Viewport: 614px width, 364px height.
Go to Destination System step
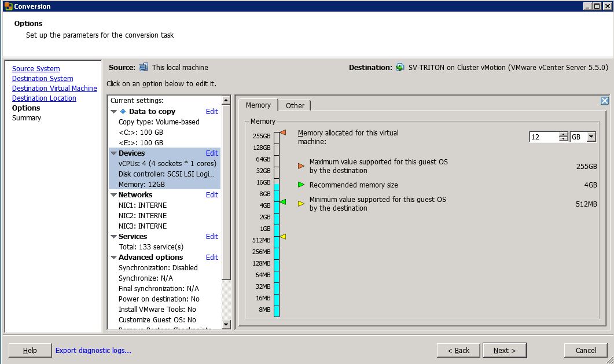click(42, 78)
